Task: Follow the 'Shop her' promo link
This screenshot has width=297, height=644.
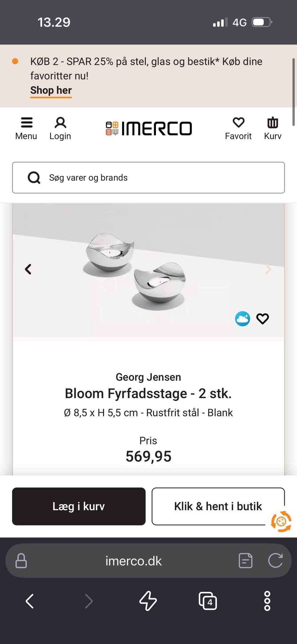Action: [51, 90]
